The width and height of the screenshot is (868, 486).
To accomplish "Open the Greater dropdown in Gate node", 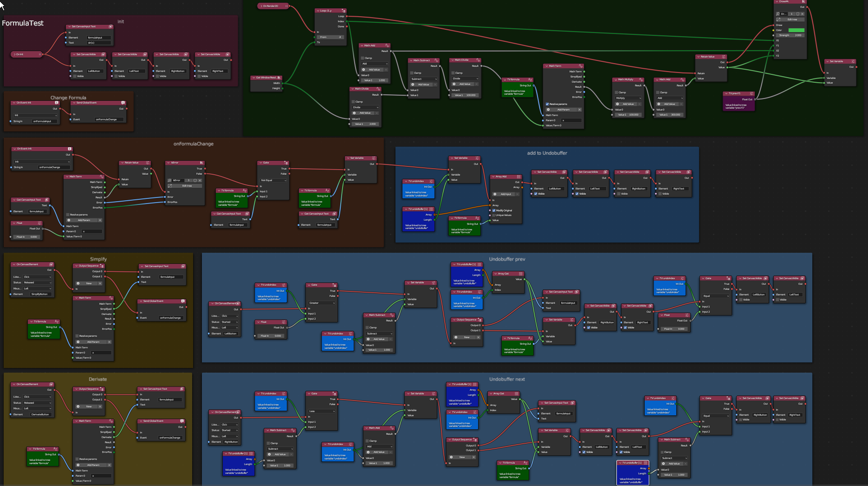I will (x=322, y=303).
